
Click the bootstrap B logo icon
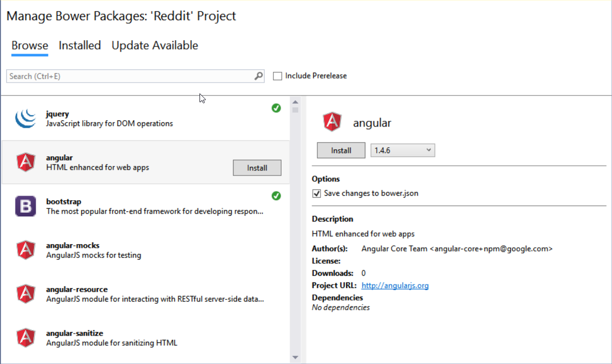pos(26,206)
